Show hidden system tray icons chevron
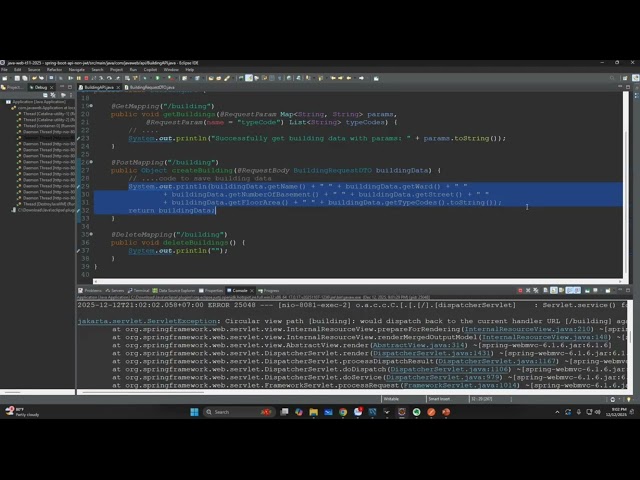The height and width of the screenshot is (480, 640). click(557, 412)
